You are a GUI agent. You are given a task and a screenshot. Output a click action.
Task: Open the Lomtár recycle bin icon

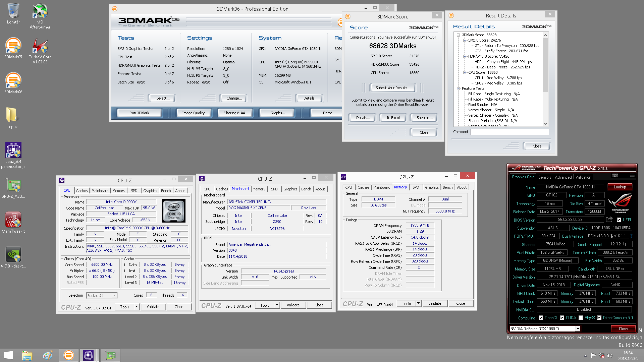point(13,13)
